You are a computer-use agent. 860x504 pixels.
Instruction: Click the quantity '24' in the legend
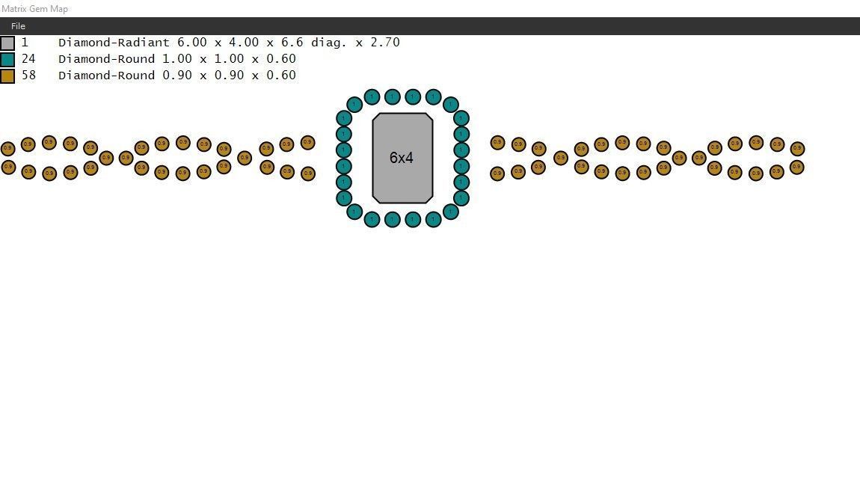pos(28,58)
